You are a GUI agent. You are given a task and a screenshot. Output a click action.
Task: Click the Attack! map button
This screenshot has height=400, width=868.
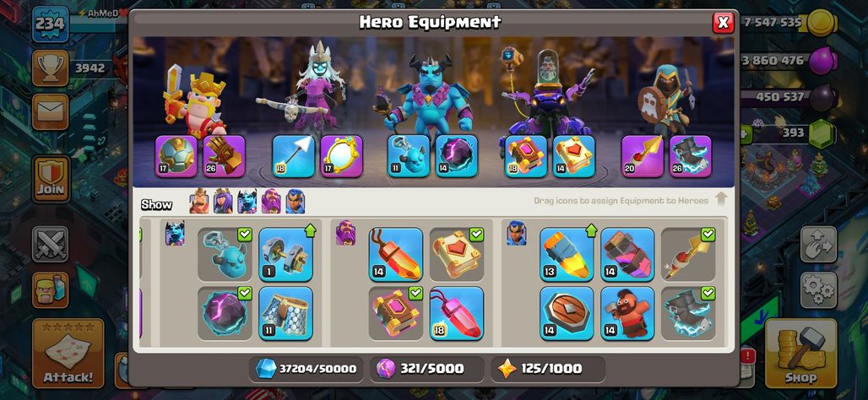coord(68,353)
